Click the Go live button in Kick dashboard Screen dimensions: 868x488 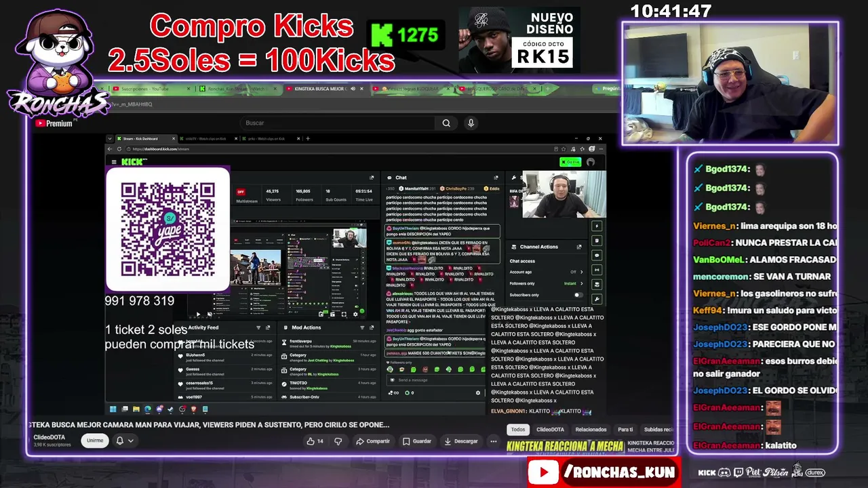click(570, 162)
